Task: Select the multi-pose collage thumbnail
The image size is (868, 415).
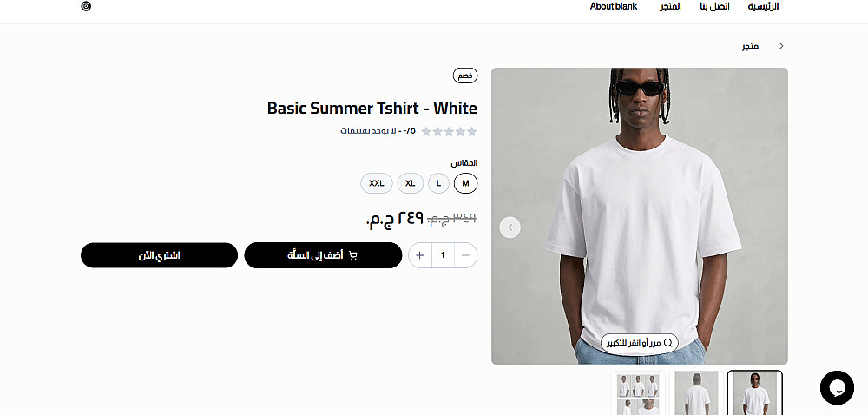Action: click(x=638, y=393)
